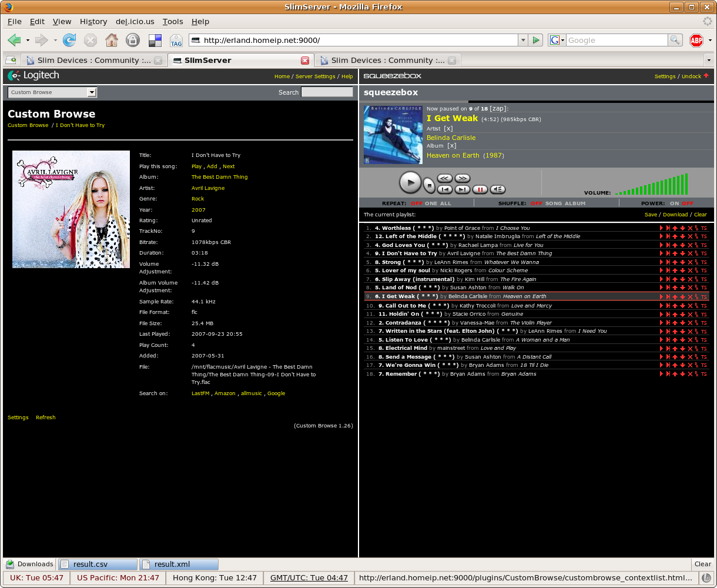Open the History menu

(93, 22)
